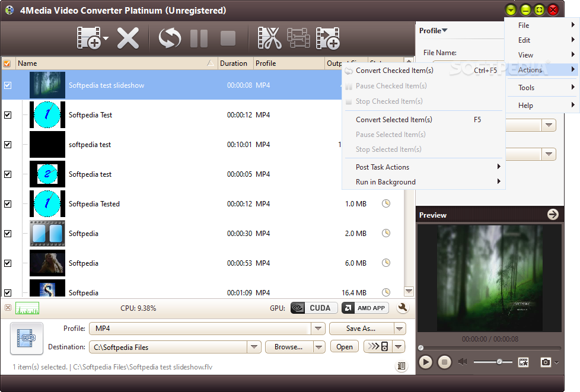Open the Run in Background submenu
Viewport: 580px width, 392px height.
point(423,181)
